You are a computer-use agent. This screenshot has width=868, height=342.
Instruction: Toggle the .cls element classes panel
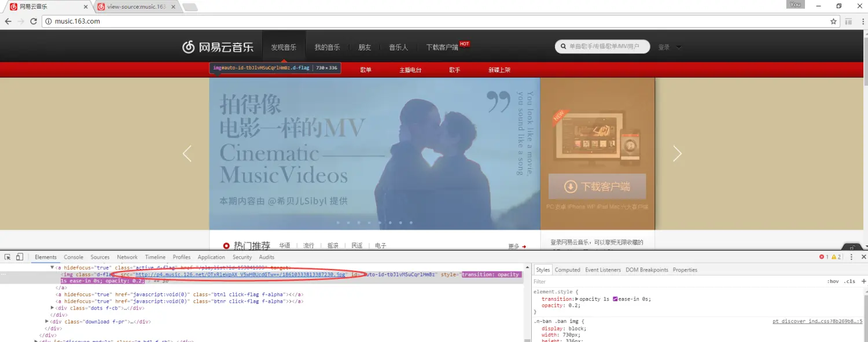tap(849, 281)
